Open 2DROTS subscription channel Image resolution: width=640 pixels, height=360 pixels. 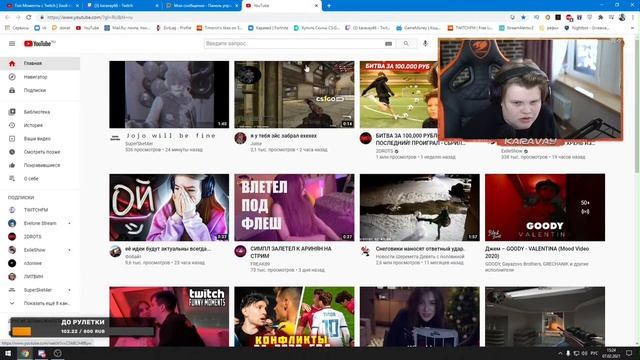pyautogui.click(x=40, y=237)
